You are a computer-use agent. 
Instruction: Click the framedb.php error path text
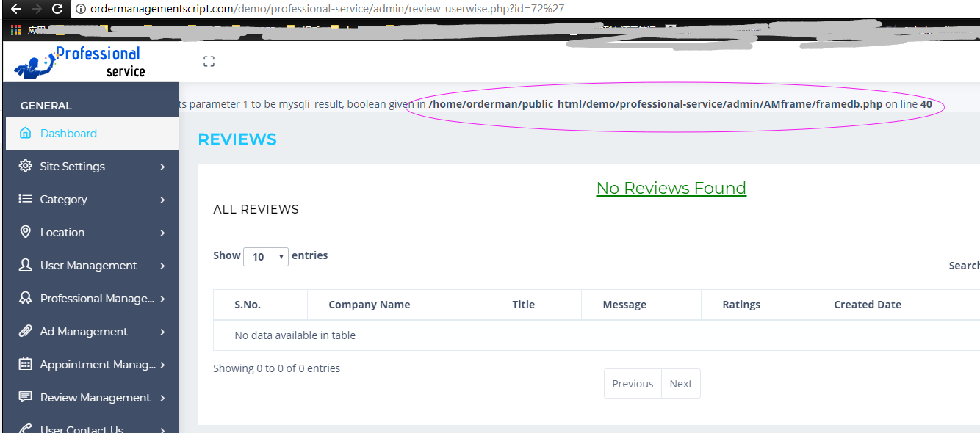(x=655, y=104)
